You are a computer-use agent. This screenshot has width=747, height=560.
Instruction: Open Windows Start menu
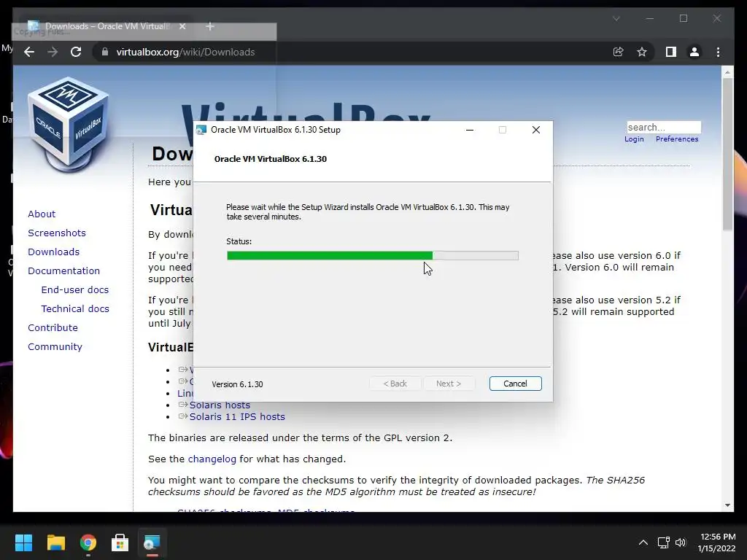[x=23, y=542]
